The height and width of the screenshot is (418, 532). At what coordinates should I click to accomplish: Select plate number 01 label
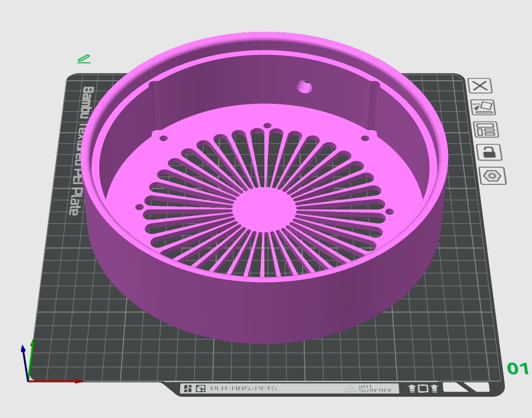(517, 369)
